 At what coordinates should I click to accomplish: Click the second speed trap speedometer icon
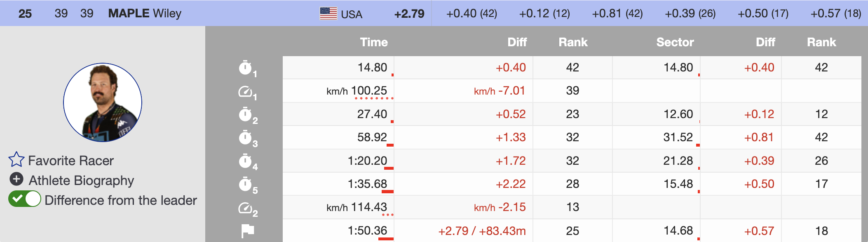coord(246,208)
